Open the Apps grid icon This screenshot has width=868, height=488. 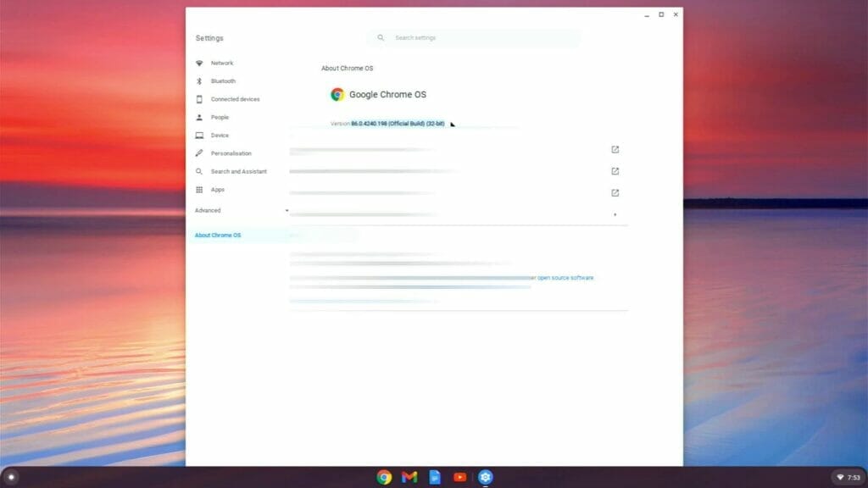(198, 189)
